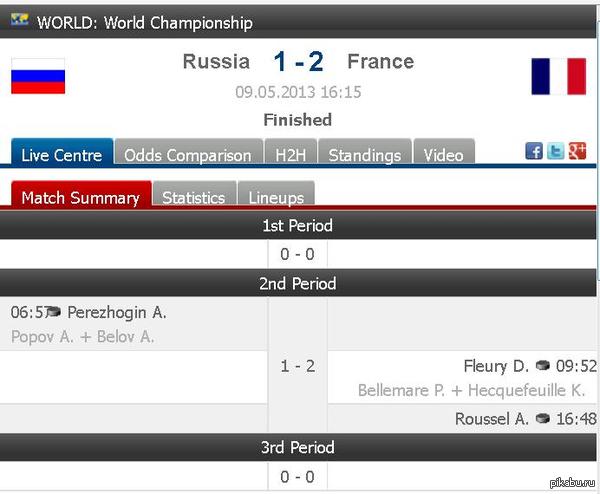Click the Google Plus share icon
Screen dimensions: 600x494
576,151
